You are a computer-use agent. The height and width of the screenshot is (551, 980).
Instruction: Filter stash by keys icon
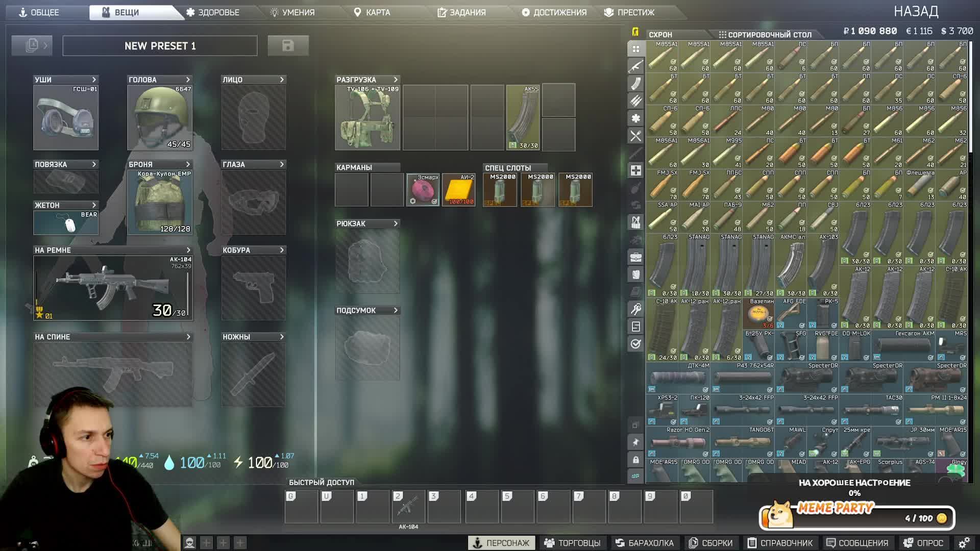(x=635, y=309)
